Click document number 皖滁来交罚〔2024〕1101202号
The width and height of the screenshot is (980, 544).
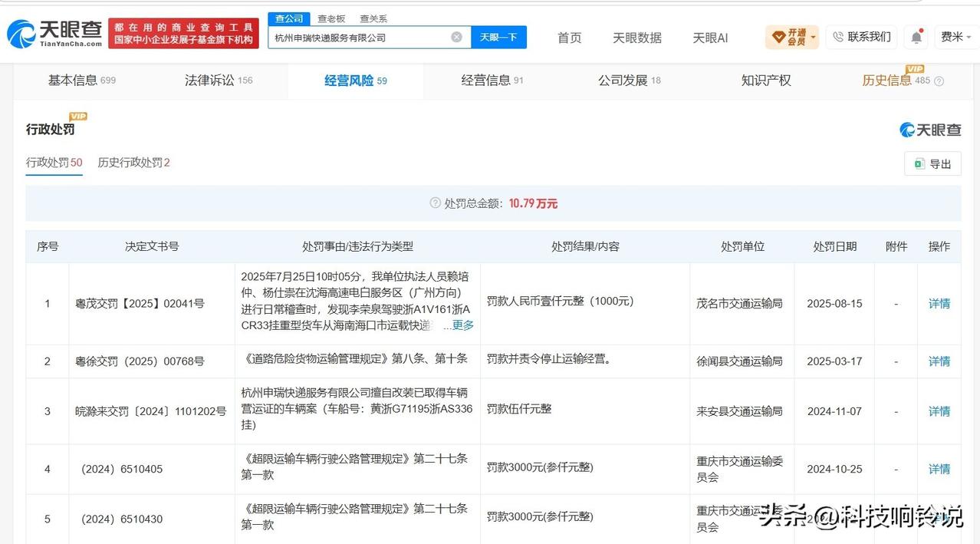click(x=150, y=411)
